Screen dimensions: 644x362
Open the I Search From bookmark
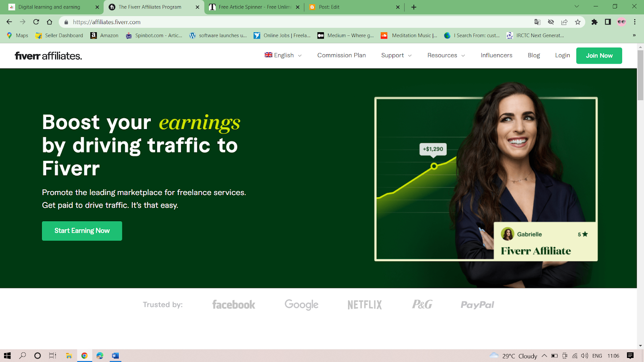(472, 35)
